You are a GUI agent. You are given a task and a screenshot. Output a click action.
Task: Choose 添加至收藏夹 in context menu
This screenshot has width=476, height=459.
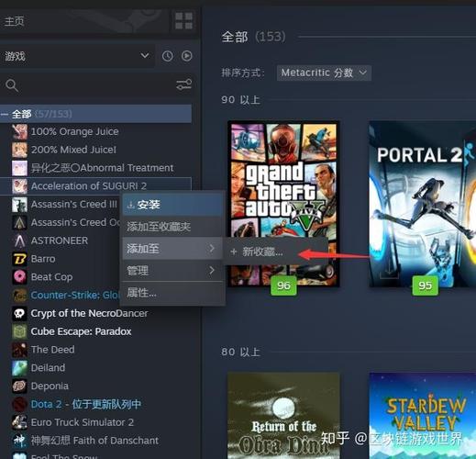[x=172, y=227]
